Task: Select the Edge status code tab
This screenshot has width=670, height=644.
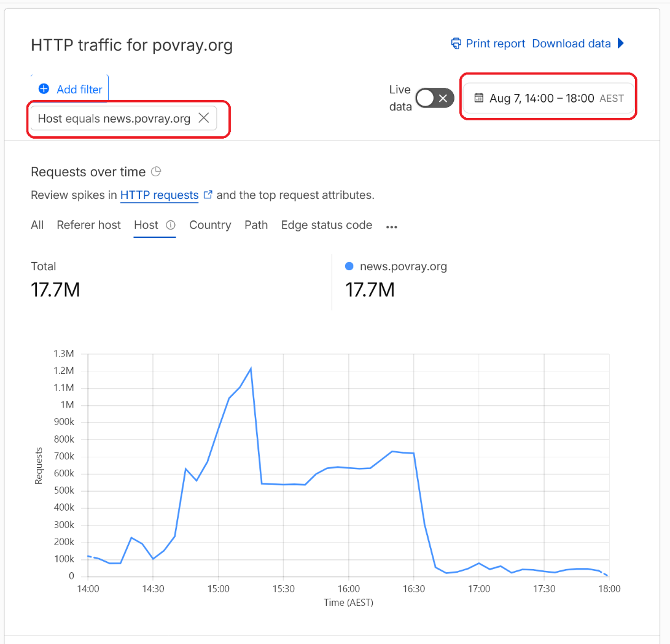Action: 327,225
